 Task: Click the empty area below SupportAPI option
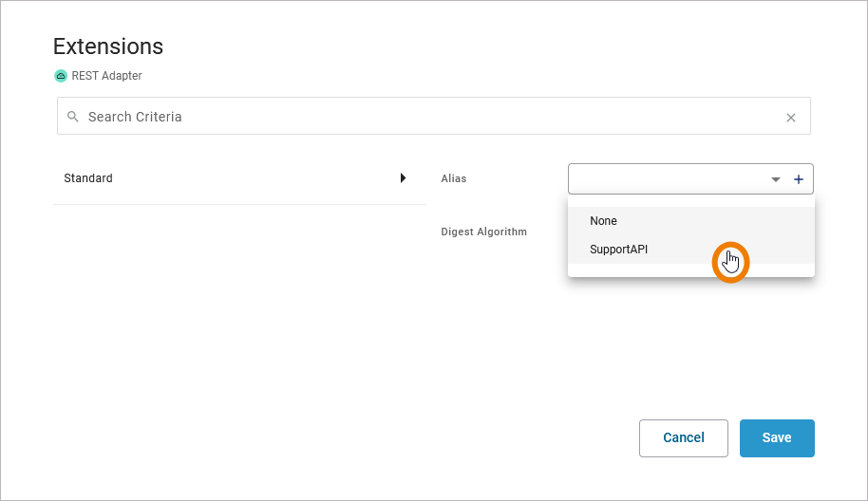coord(690,270)
